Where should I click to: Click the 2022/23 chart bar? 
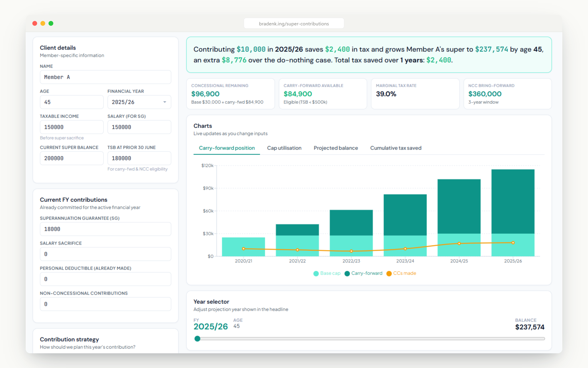(x=351, y=233)
